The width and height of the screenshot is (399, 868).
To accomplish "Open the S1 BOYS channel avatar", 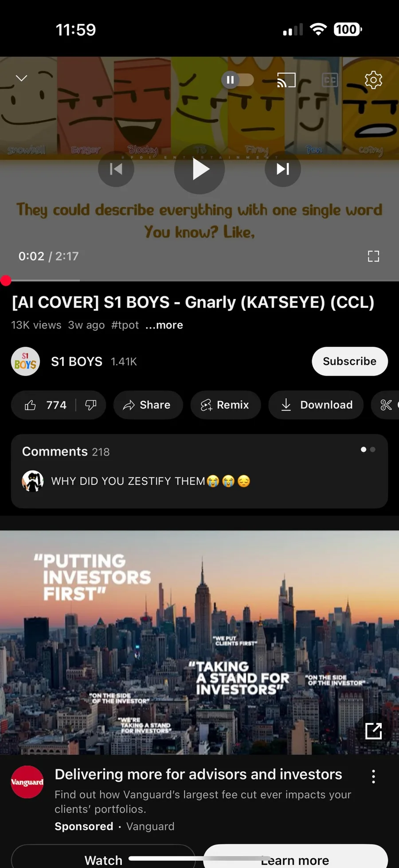I will [25, 361].
